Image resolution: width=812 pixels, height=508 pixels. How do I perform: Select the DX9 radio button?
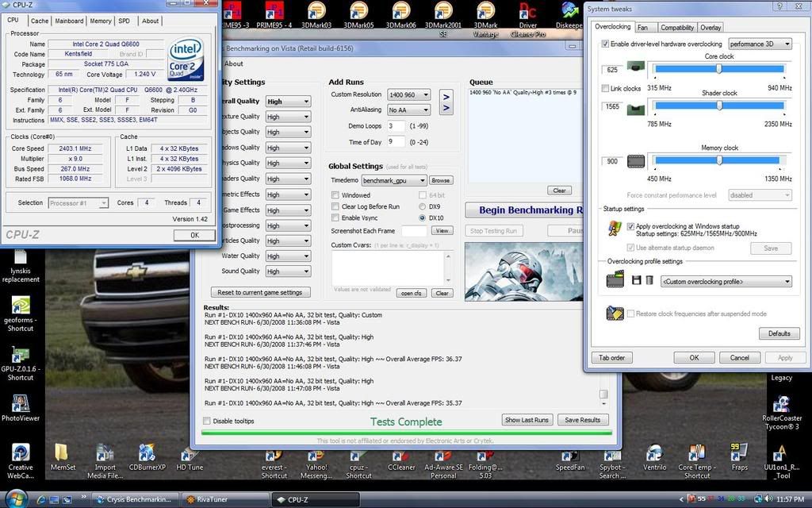tap(422, 207)
